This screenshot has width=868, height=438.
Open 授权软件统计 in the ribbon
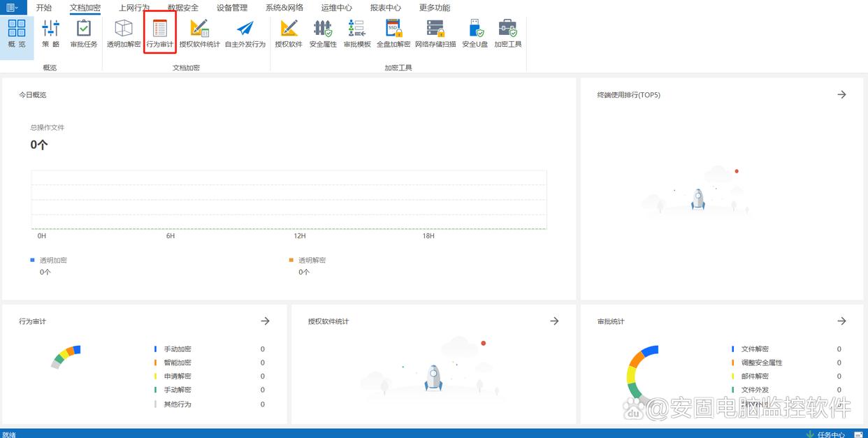(199, 33)
